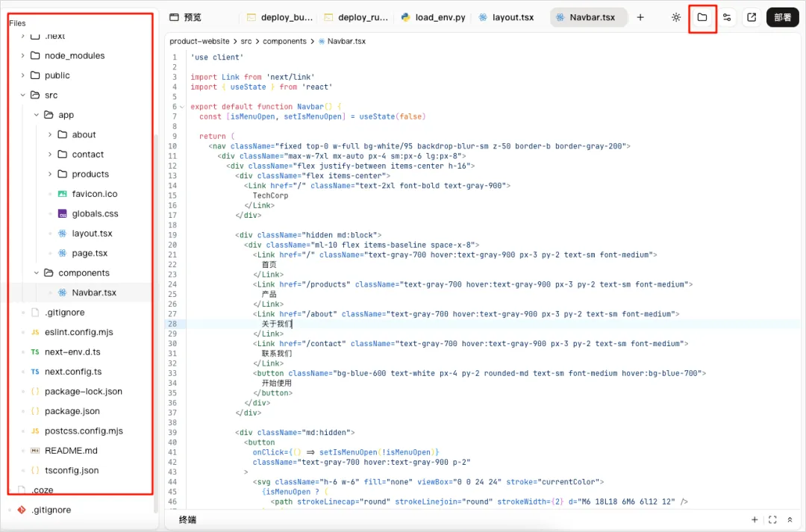Click the favicon.ico image file icon
Viewport: 806px width, 532px height.
pyautogui.click(x=62, y=194)
